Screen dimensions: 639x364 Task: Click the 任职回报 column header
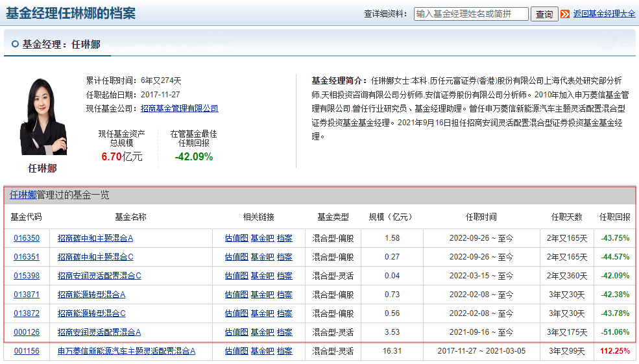coord(614,217)
